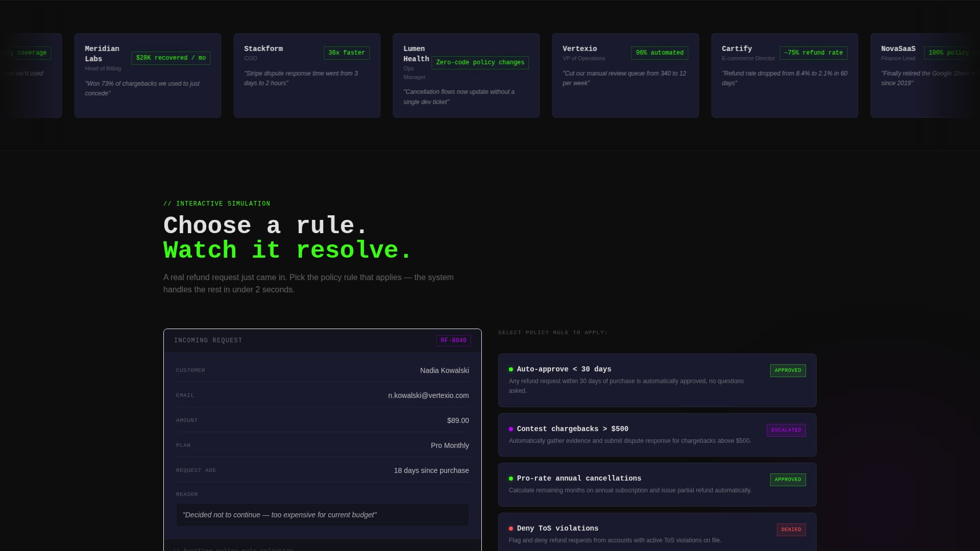Select customer name Nadia Kowalski
Screen dimensions: 980x551
(x=445, y=370)
